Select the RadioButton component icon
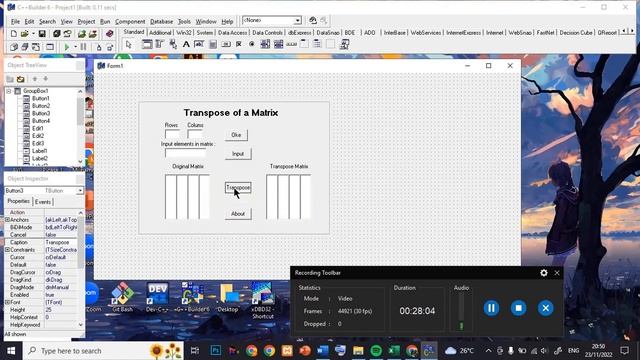This screenshot has height=360, width=640. click(252, 44)
